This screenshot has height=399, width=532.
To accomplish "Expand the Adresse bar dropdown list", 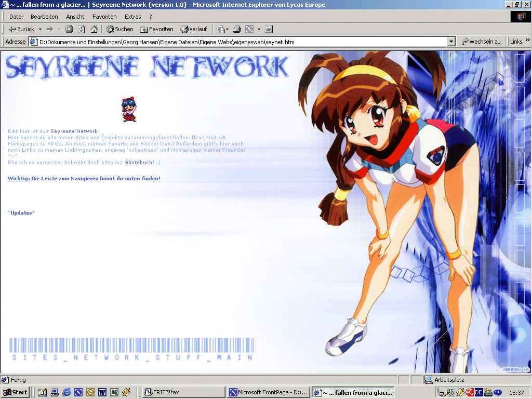I will 451,42.
